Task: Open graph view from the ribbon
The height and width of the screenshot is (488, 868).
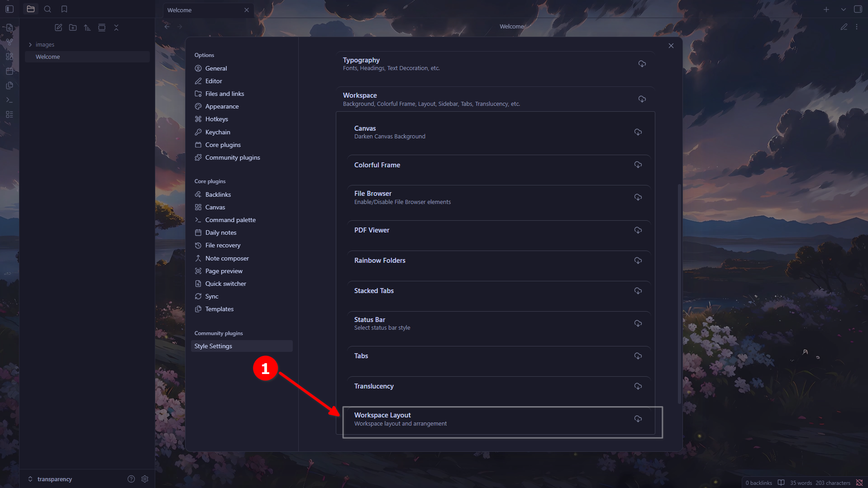Action: click(9, 42)
